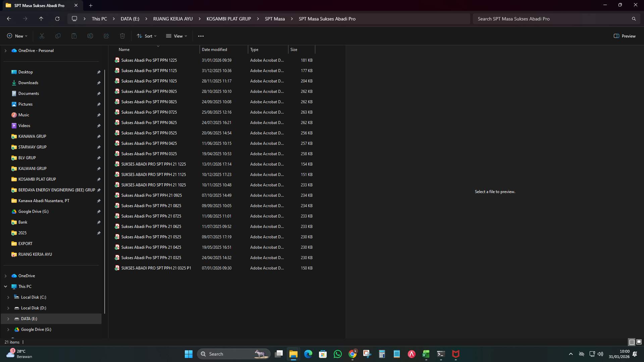The height and width of the screenshot is (362, 644).
Task: Search using the magnifier in the search box
Action: click(634, 19)
